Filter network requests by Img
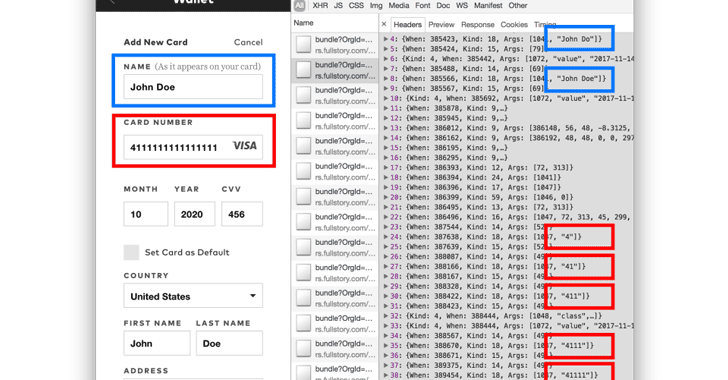Screen dimensions: 728x380 [x=376, y=6]
